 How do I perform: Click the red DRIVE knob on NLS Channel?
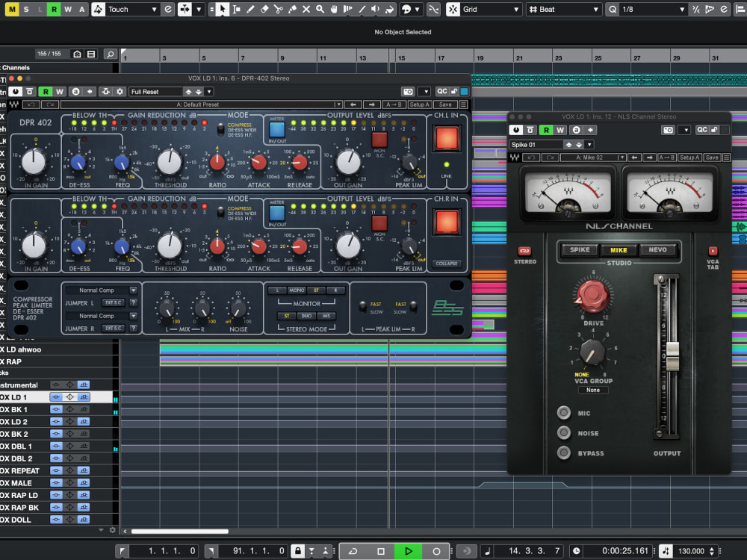click(x=593, y=295)
